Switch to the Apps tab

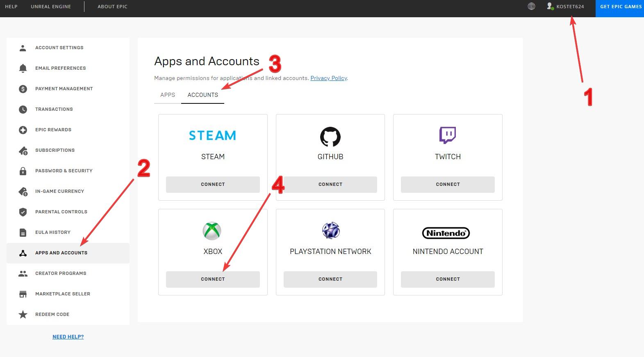point(168,95)
